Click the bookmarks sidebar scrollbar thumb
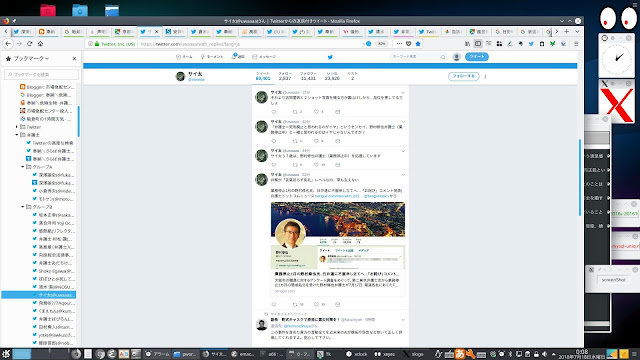The height and width of the screenshot is (360, 640). point(78,121)
